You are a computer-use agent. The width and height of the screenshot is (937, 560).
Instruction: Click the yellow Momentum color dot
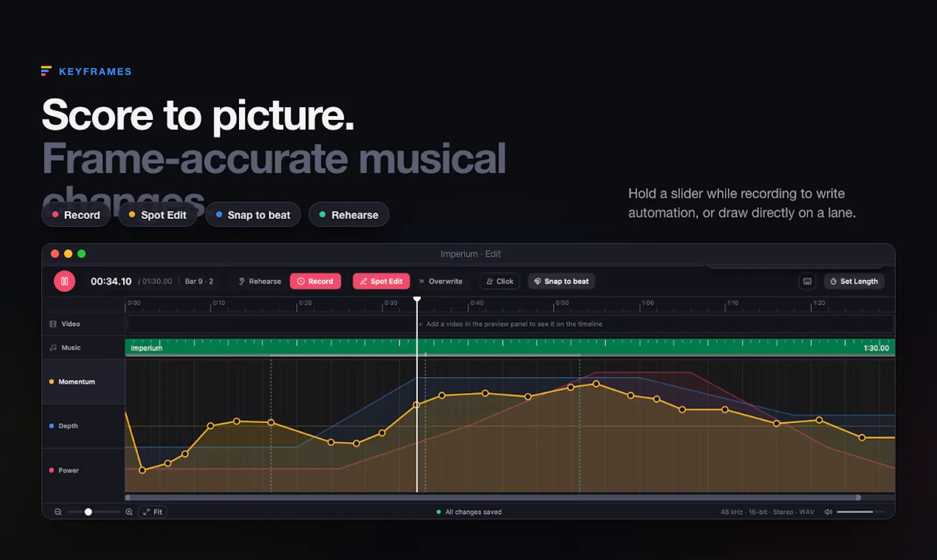pyautogui.click(x=52, y=382)
